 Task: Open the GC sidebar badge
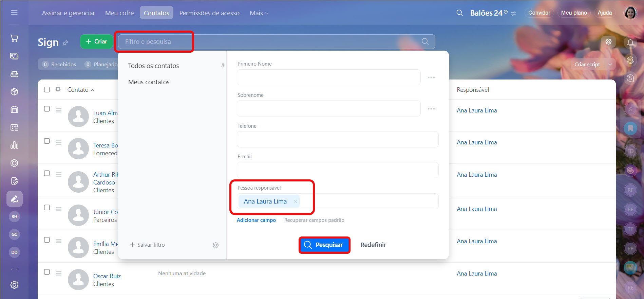pos(14,234)
